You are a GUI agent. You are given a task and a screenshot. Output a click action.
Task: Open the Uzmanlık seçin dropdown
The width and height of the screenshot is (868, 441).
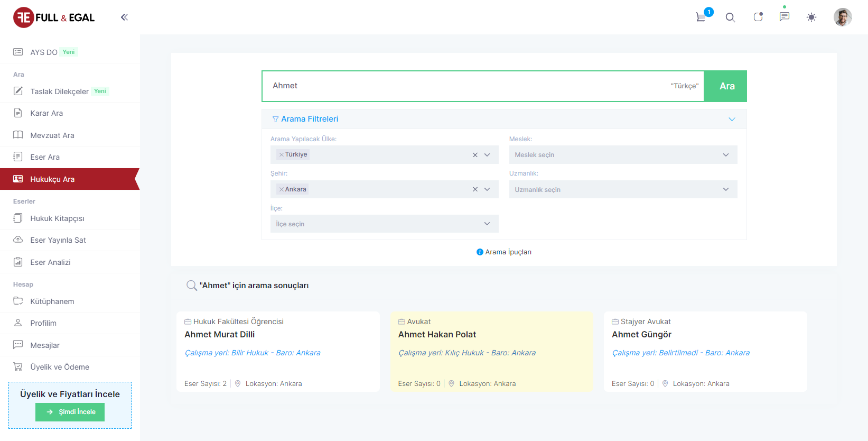click(622, 189)
